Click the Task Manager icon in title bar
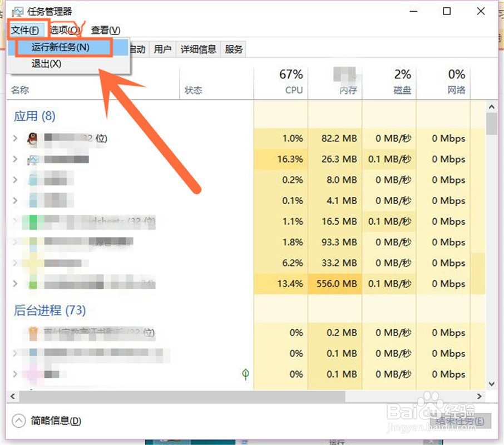Viewport: 504px width, 445px height. tap(17, 10)
